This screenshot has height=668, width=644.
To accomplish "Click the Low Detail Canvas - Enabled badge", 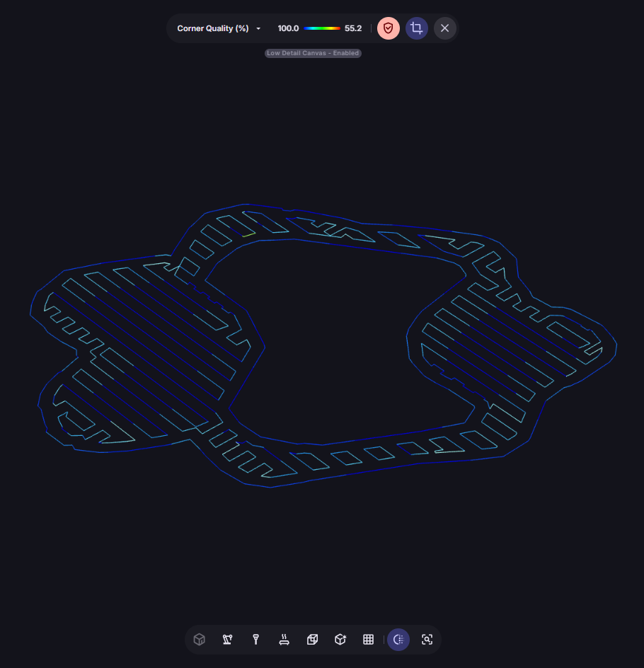I will 313,53.
